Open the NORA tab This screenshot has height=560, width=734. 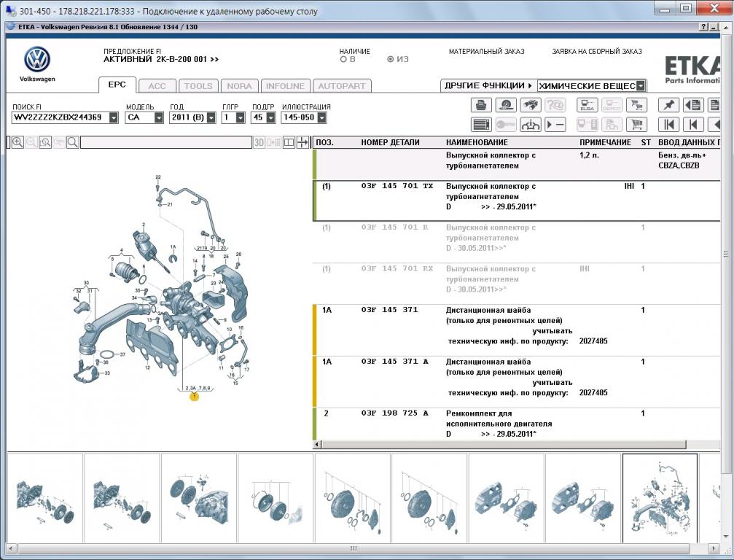click(239, 86)
